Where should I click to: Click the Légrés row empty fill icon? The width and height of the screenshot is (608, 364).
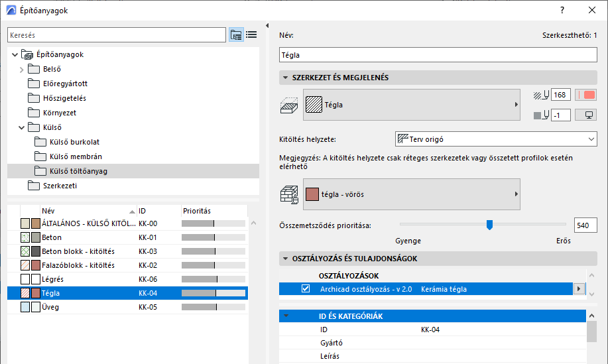click(25, 279)
